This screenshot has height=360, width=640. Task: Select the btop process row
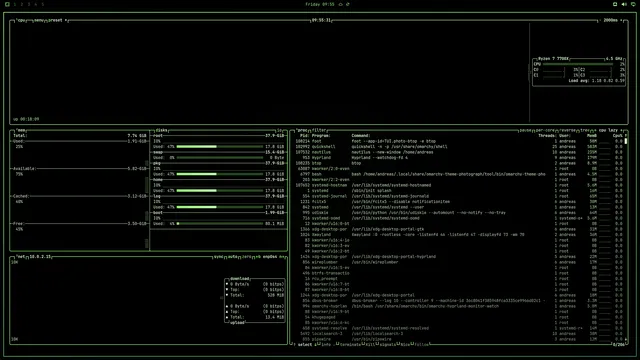459,163
